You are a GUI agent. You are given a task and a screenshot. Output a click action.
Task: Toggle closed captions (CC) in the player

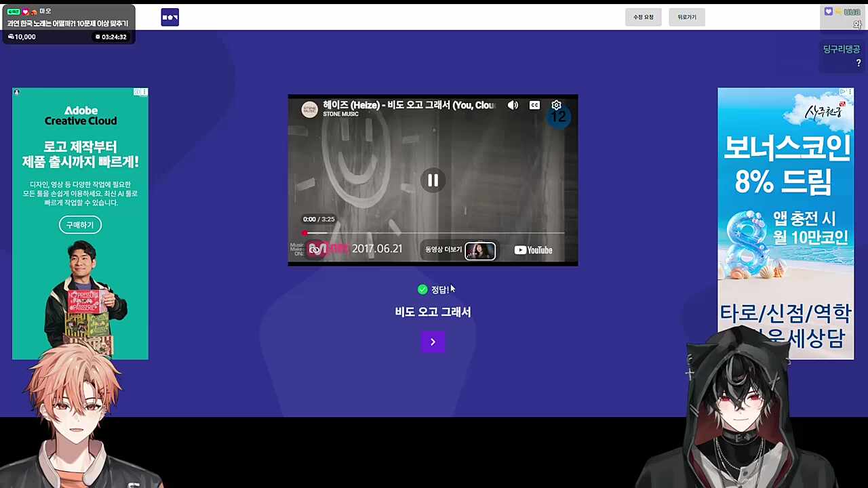coord(534,105)
